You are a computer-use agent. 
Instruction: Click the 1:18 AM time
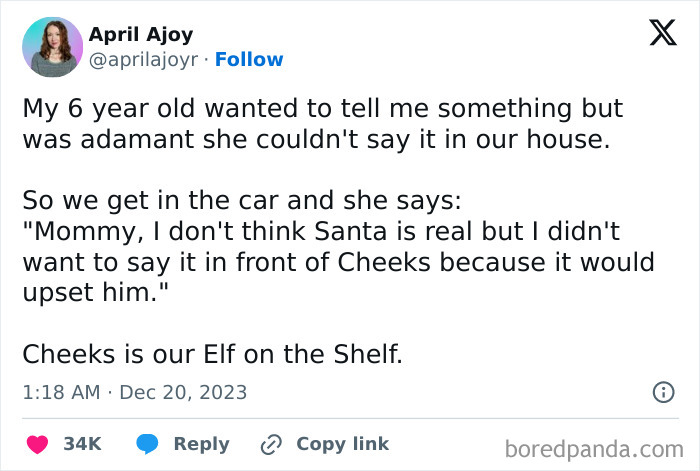60,393
